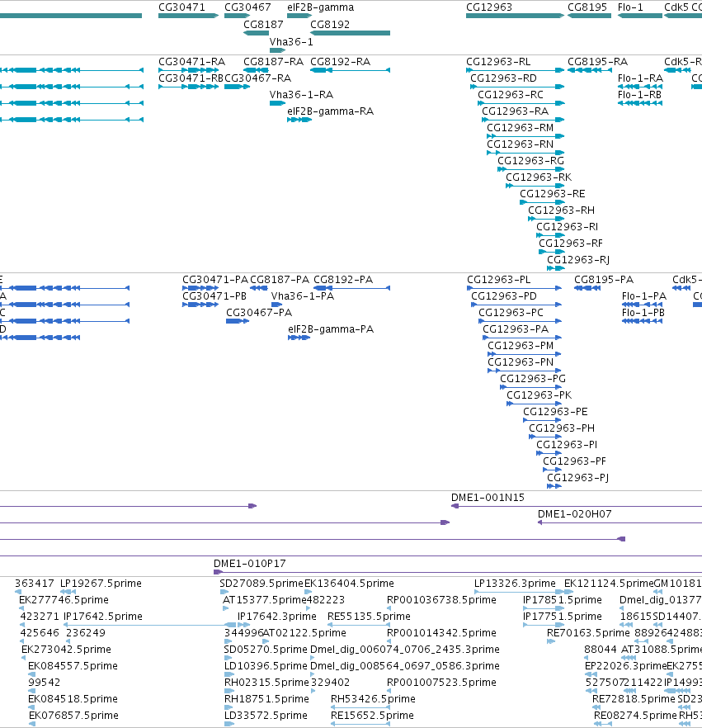Click the Flo-1 gene label

pos(630,7)
